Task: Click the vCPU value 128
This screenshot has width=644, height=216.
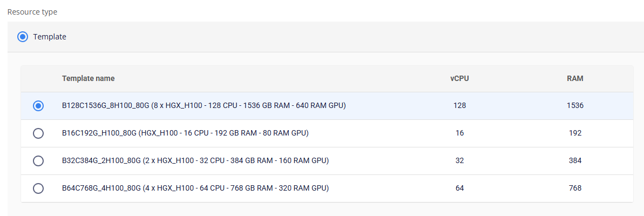Action: 459,106
